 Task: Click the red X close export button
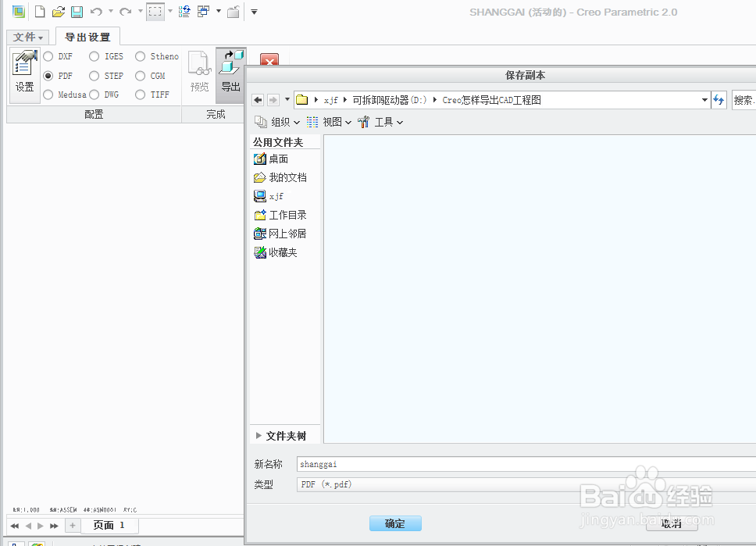pos(269,60)
